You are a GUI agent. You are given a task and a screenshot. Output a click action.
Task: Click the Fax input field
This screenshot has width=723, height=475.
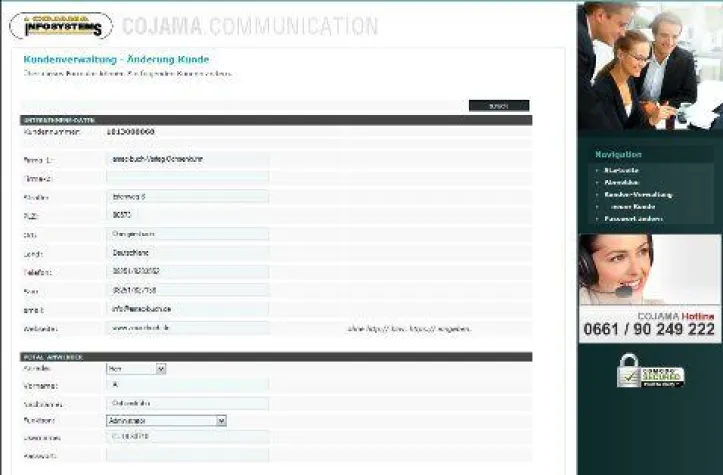[188, 290]
